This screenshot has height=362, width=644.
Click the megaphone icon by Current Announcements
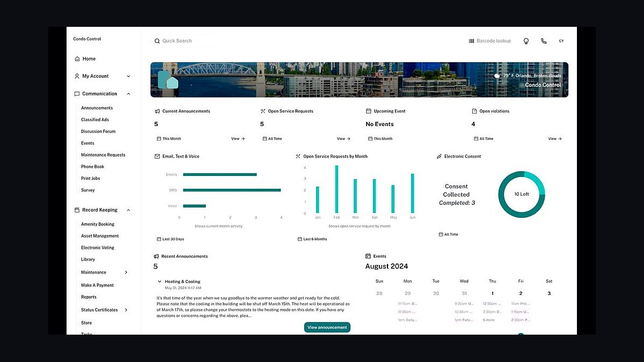click(x=157, y=111)
